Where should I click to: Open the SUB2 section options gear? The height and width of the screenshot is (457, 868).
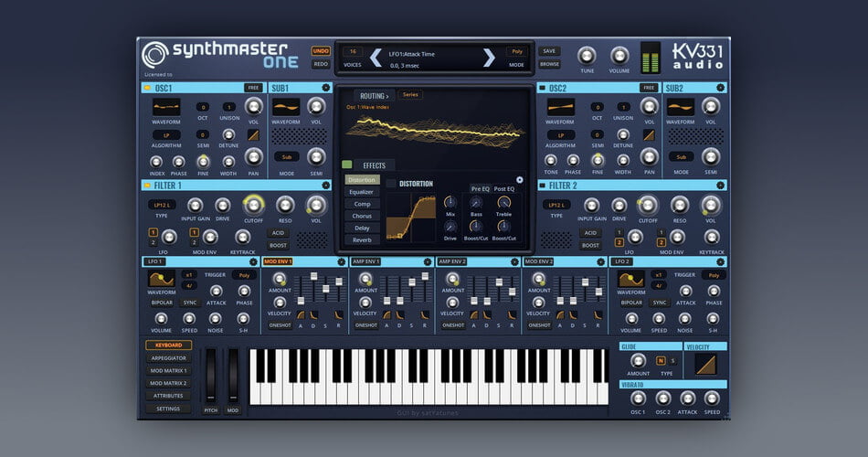720,88
